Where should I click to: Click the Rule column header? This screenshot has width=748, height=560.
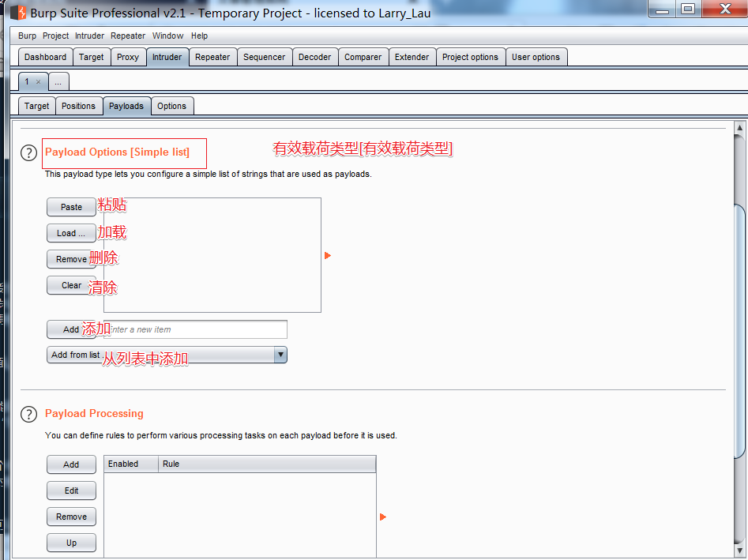[267, 464]
